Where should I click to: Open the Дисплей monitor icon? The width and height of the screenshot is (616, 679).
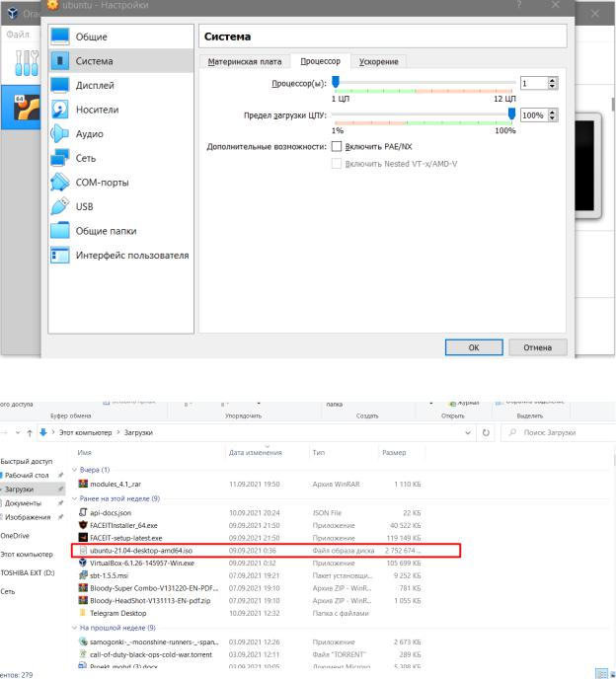(x=60, y=85)
